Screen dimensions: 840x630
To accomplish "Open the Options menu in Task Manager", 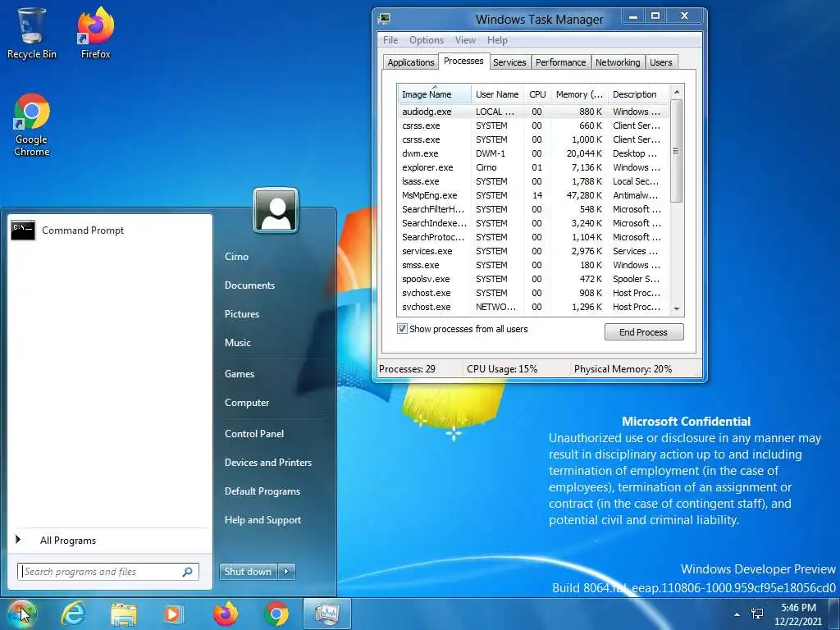I will (x=427, y=40).
